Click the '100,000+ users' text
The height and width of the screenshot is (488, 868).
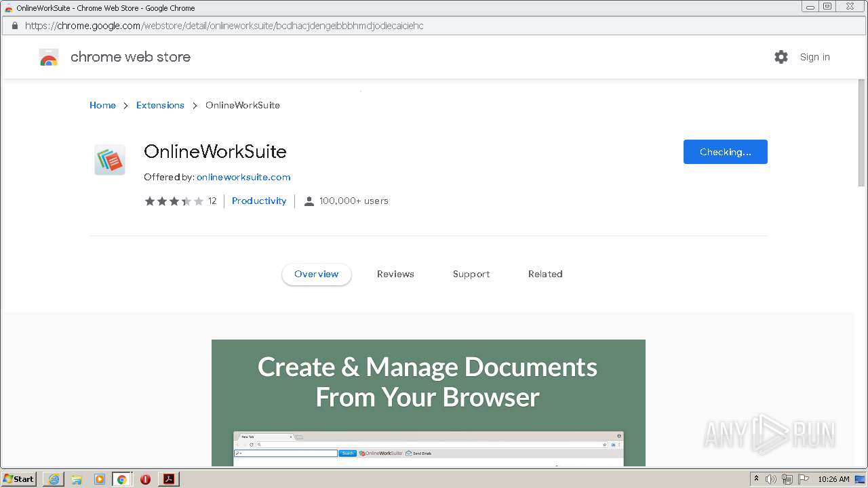pyautogui.click(x=354, y=201)
